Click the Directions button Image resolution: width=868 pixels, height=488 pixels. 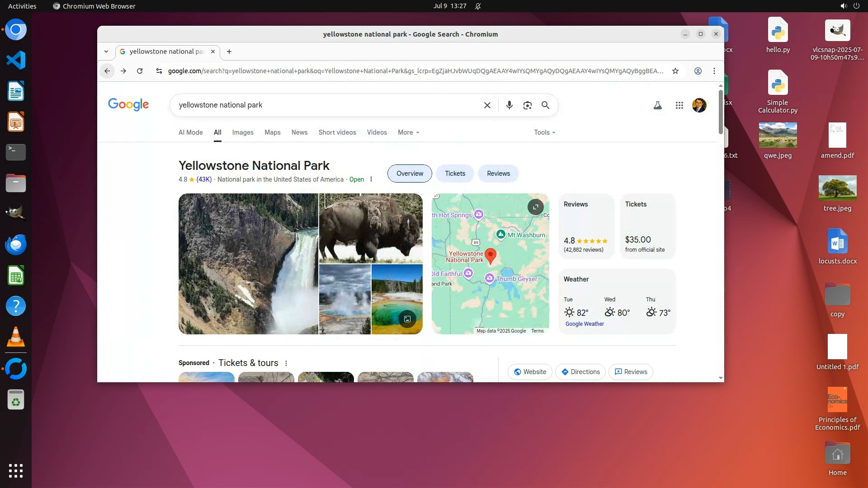pos(580,372)
